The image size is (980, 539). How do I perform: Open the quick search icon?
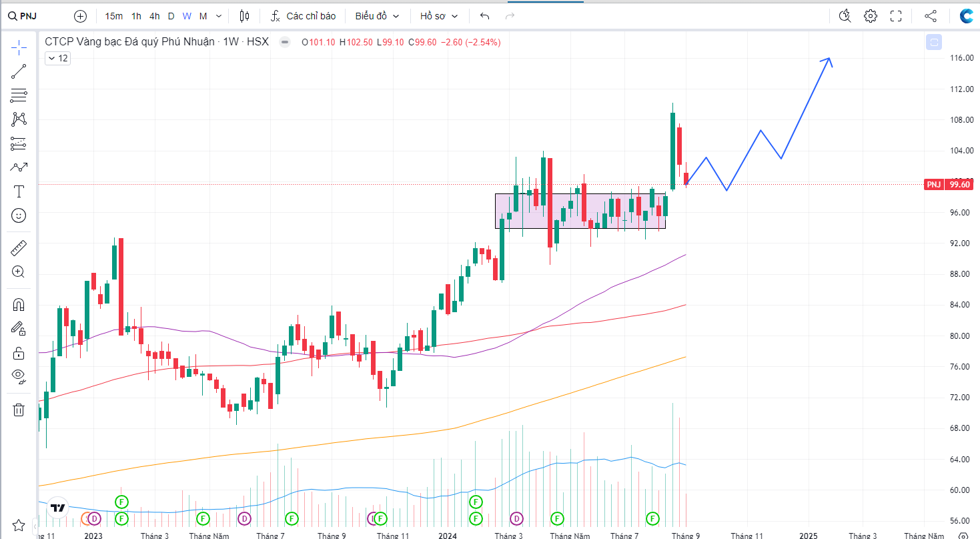(x=845, y=16)
